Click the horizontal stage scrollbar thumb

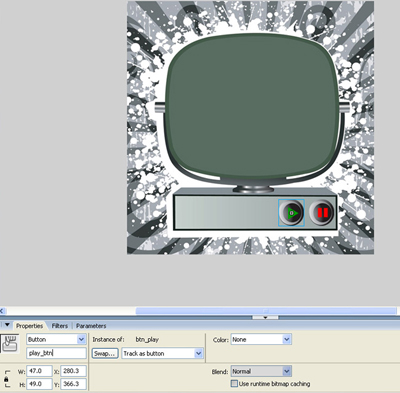[x=266, y=311]
